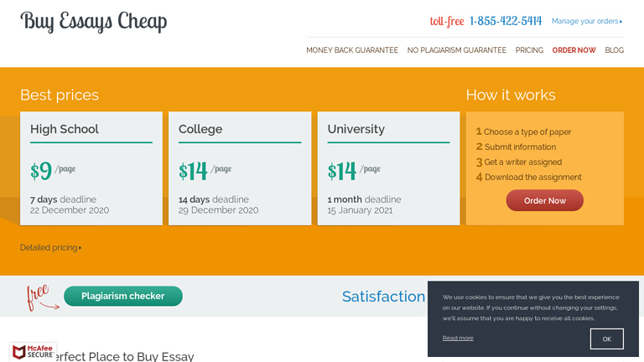644x362 pixels.
Task: Open the Plagiarism checker button
Action: (x=123, y=296)
